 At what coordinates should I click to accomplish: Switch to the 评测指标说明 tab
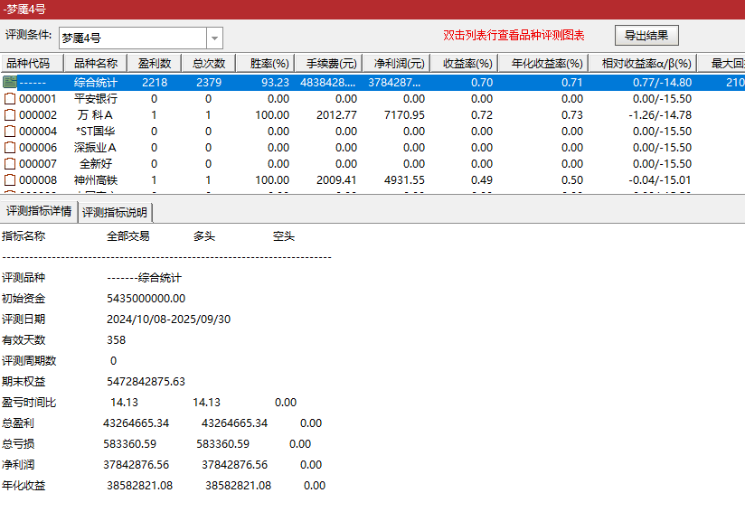pyautogui.click(x=115, y=212)
